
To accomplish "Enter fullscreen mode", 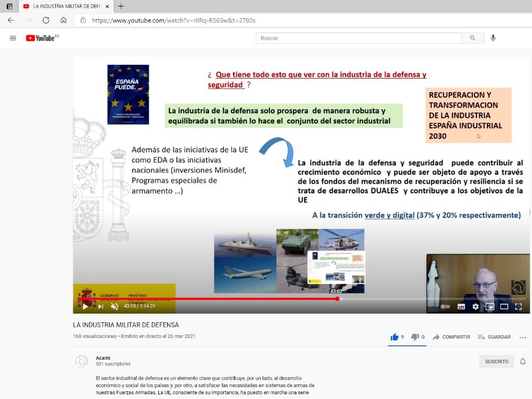I will (519, 306).
